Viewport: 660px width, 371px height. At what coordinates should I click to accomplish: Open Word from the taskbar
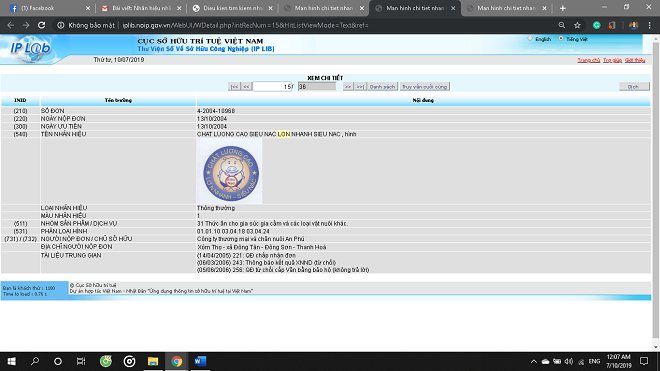pyautogui.click(x=200, y=361)
